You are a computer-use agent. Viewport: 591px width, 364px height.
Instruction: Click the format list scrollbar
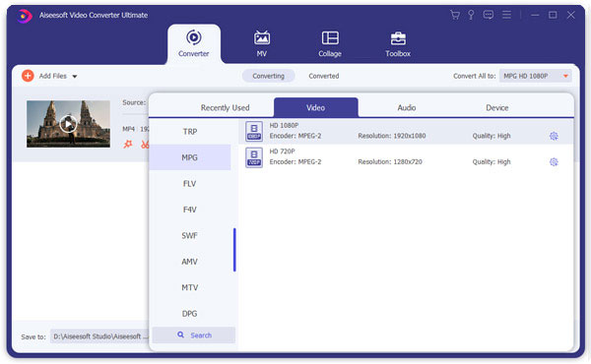[234, 250]
